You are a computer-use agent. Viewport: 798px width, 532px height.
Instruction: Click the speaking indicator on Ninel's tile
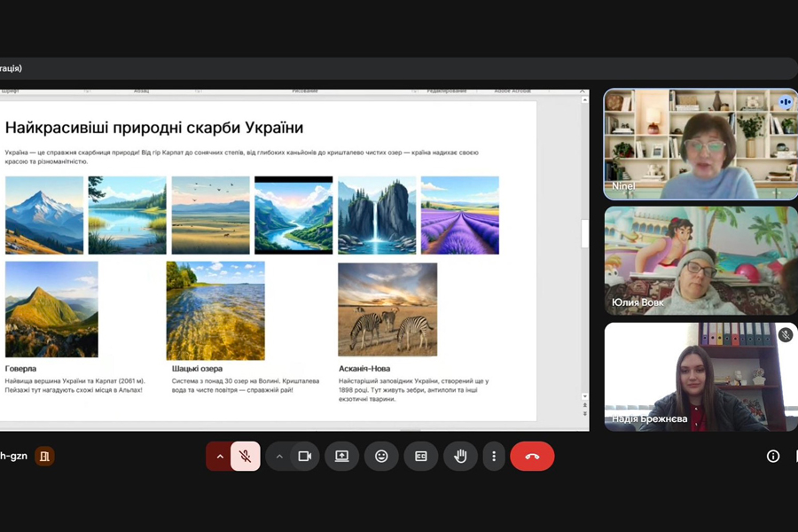(785, 102)
